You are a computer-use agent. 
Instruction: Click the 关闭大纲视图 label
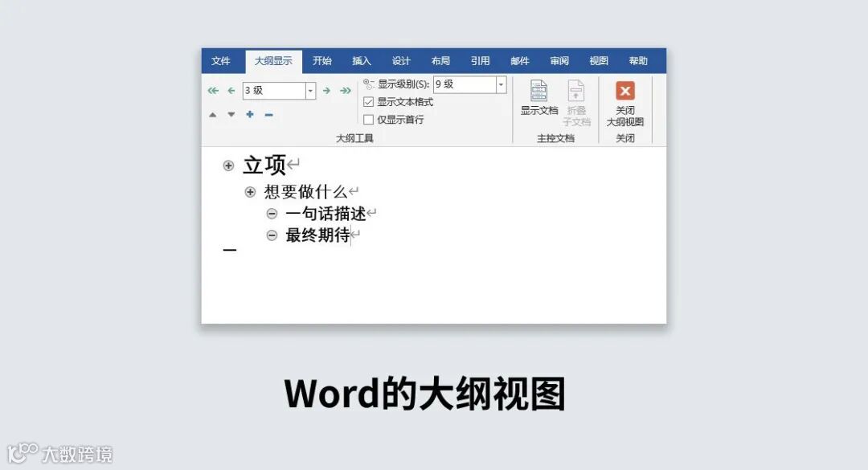pyautogui.click(x=625, y=116)
